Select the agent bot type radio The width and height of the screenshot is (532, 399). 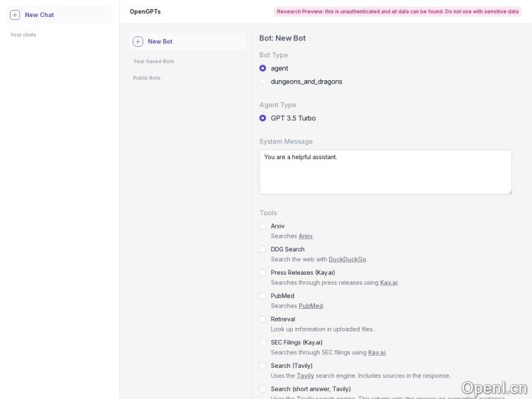(262, 68)
